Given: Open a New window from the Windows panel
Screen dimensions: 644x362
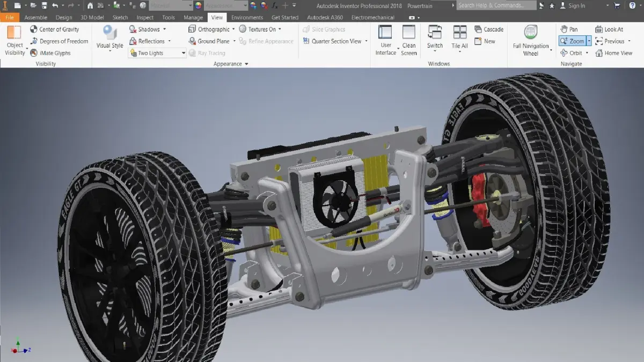Looking at the screenshot, I should pyautogui.click(x=485, y=41).
